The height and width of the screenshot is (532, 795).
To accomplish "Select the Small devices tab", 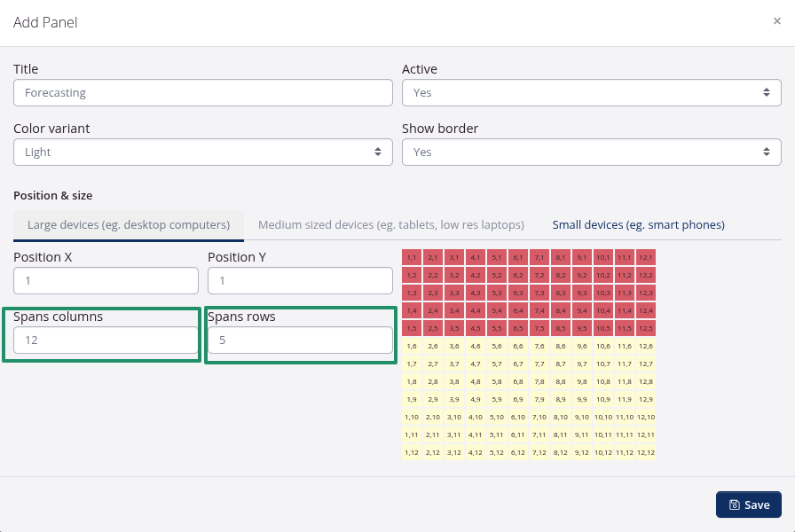I will [x=638, y=225].
